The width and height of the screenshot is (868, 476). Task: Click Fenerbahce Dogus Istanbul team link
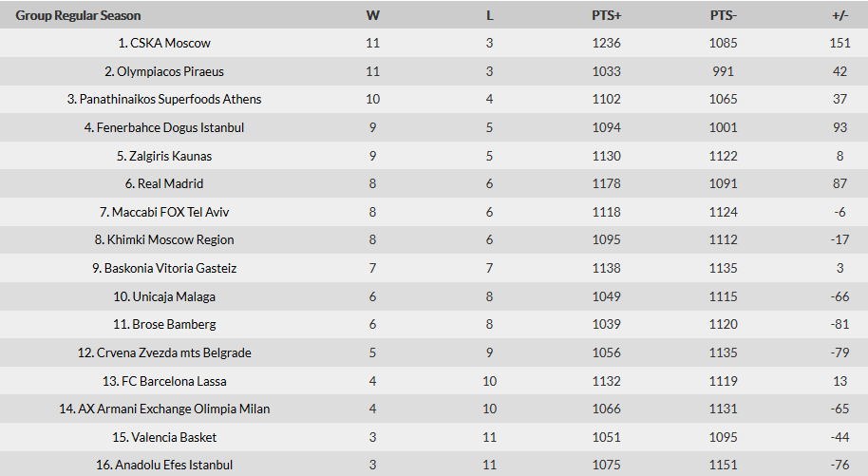[164, 127]
